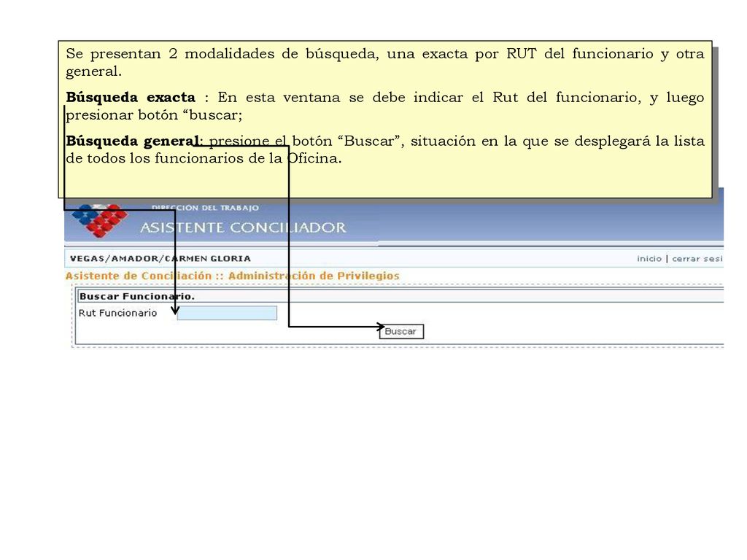Image resolution: width=747 pixels, height=560 pixels.
Task: Open the inicio link
Action: click(x=649, y=259)
